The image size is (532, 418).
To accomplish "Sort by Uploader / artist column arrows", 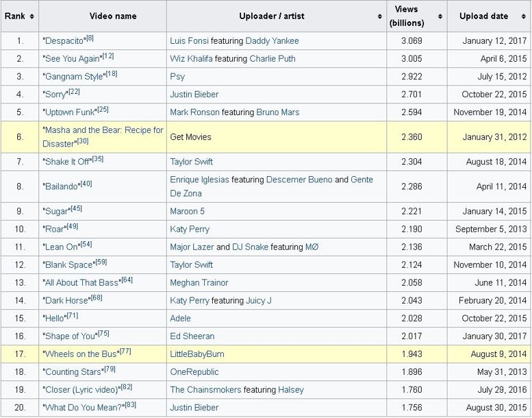I will (x=380, y=16).
